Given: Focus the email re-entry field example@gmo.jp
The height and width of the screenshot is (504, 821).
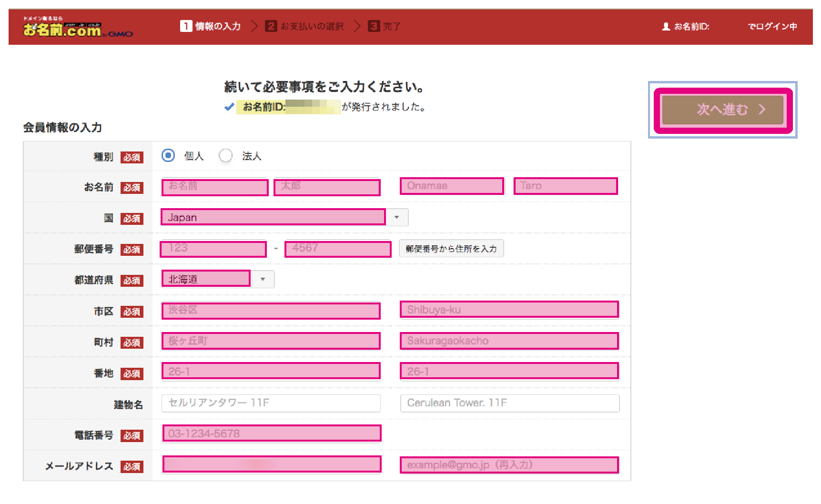Looking at the screenshot, I should pos(509,465).
